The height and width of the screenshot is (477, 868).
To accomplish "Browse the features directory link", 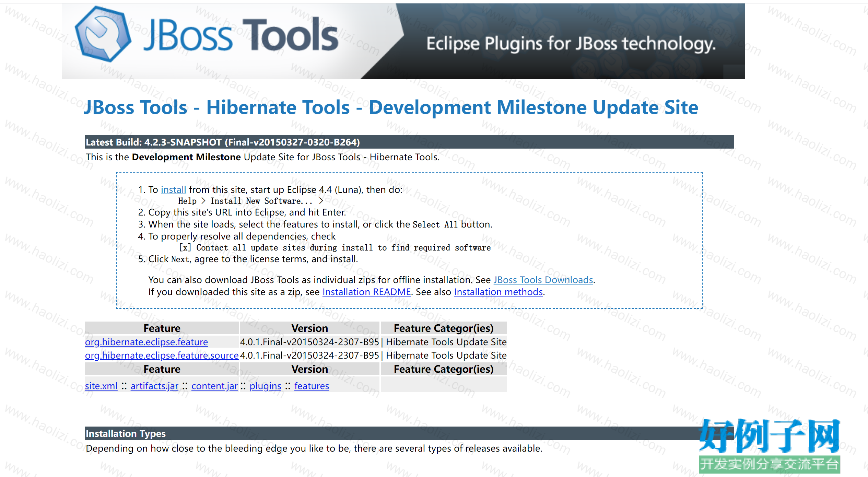I will coord(312,386).
